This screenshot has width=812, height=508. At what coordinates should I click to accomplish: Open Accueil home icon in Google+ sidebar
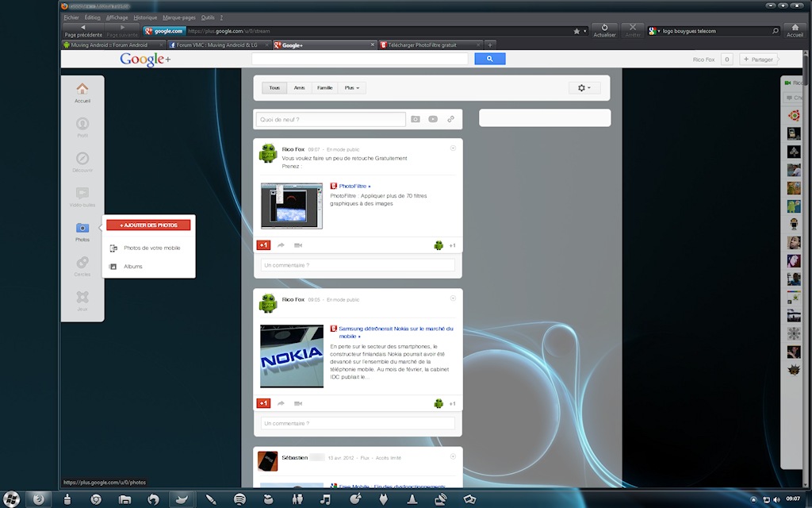[x=82, y=89]
